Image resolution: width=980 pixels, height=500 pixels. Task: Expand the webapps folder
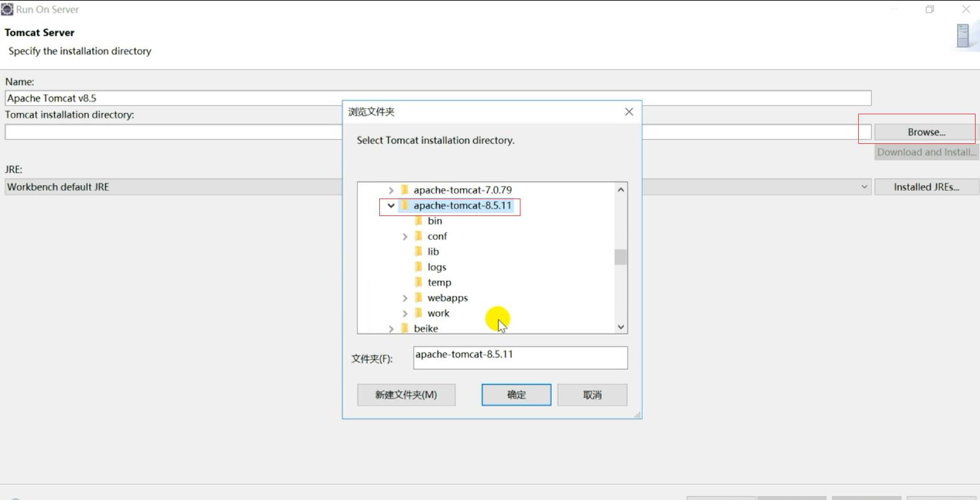point(405,298)
